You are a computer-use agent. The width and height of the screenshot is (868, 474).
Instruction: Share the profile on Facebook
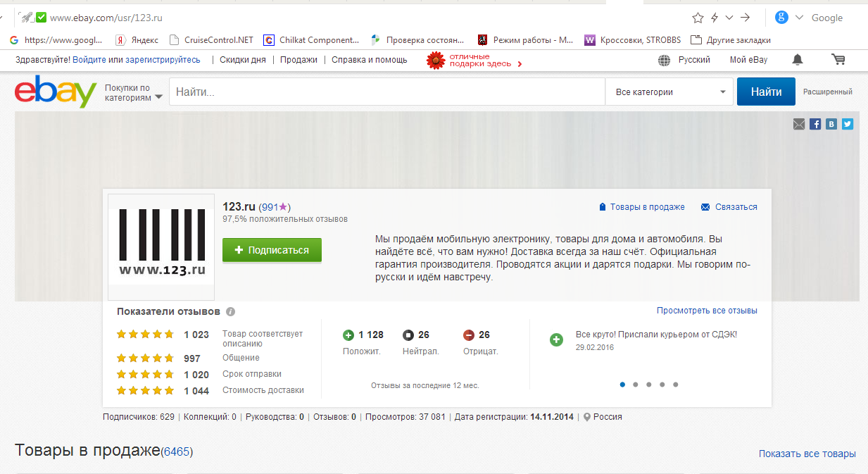815,124
